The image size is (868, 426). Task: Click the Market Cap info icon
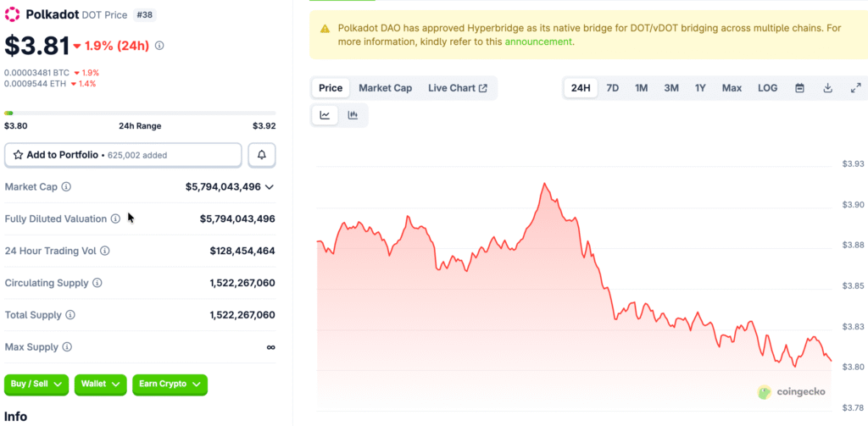[x=66, y=186]
